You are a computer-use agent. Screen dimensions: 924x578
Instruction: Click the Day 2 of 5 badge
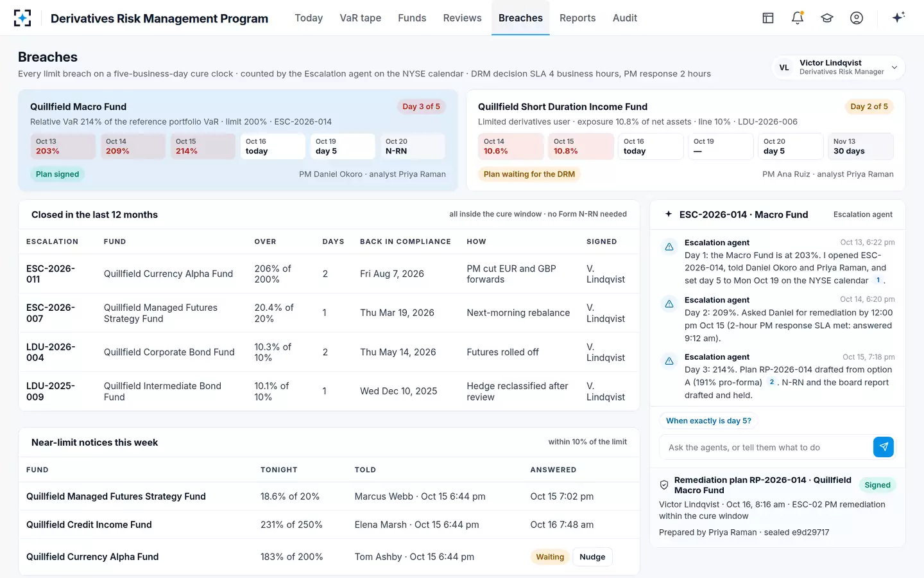coord(869,107)
